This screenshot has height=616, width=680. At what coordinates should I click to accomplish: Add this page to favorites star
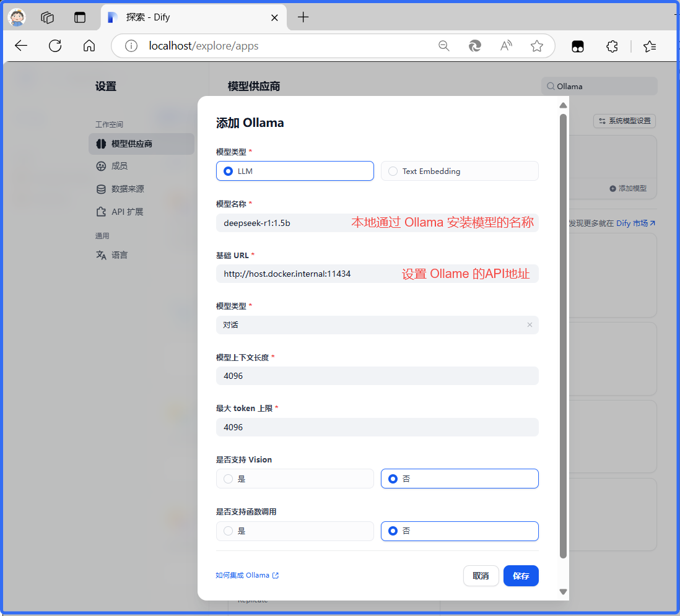(x=537, y=46)
